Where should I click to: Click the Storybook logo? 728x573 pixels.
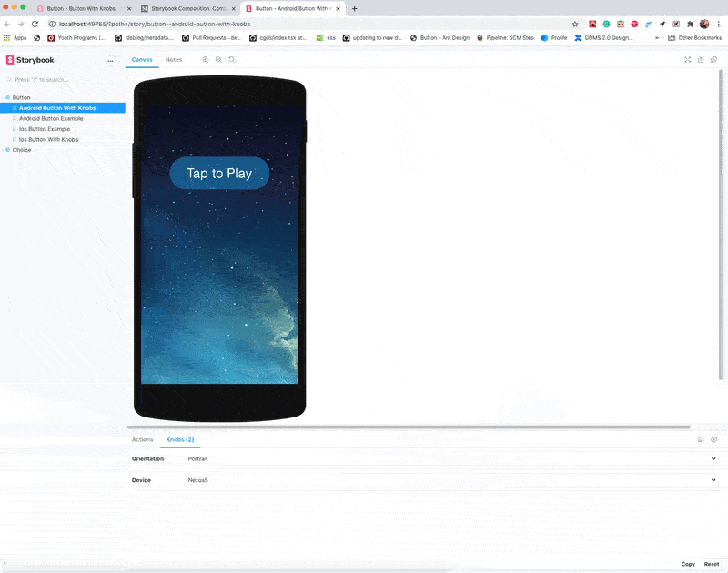[30, 60]
